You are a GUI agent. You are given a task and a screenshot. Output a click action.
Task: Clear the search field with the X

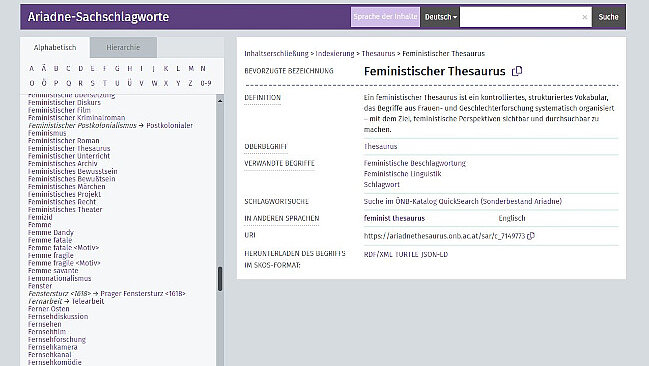[x=584, y=17]
